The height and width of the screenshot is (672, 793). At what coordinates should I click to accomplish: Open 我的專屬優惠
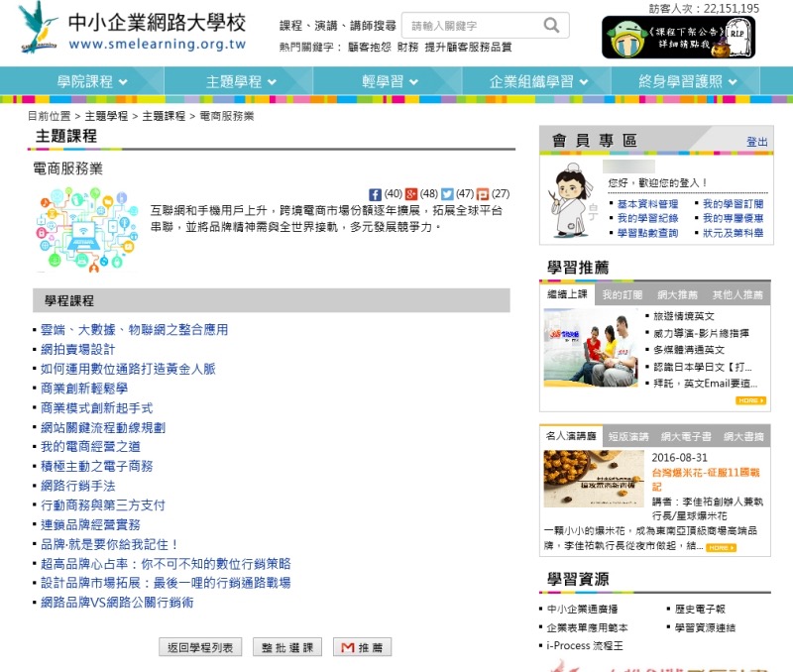coord(733,218)
